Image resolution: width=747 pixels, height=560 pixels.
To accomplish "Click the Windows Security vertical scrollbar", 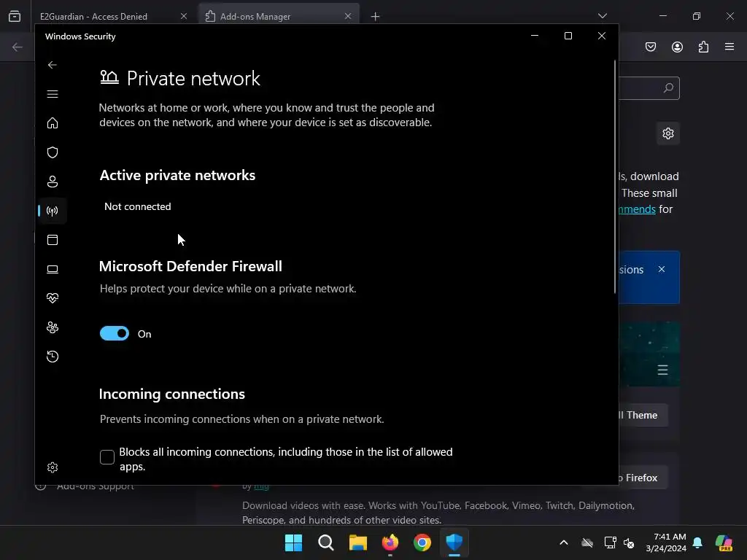I will 615,176.
